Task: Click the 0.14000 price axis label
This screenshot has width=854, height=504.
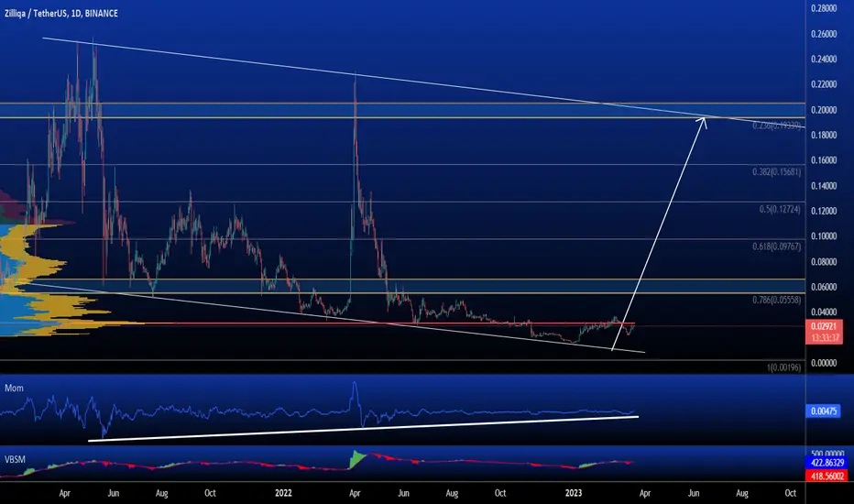Action: pyautogui.click(x=824, y=186)
